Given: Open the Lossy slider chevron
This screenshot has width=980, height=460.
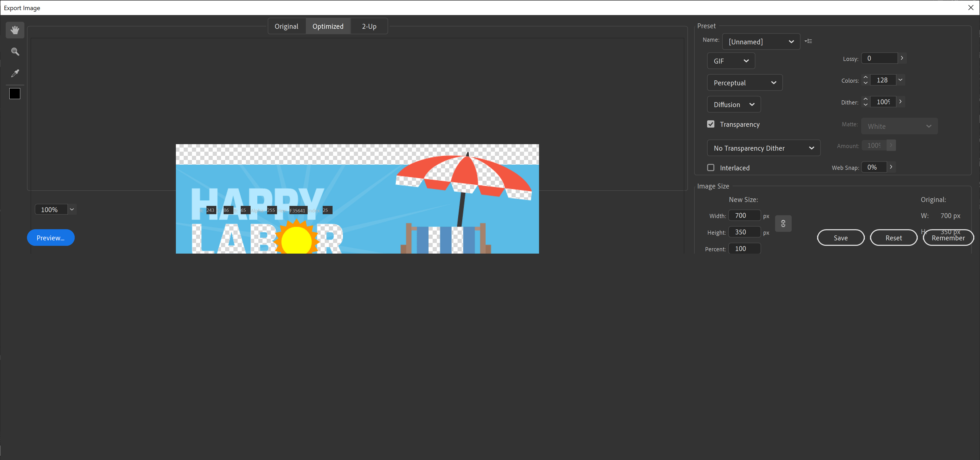Looking at the screenshot, I should [x=902, y=58].
